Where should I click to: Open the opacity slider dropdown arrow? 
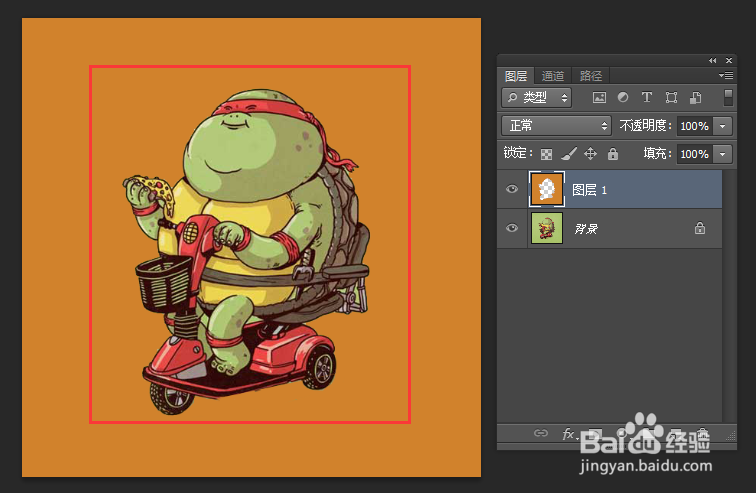click(x=723, y=126)
